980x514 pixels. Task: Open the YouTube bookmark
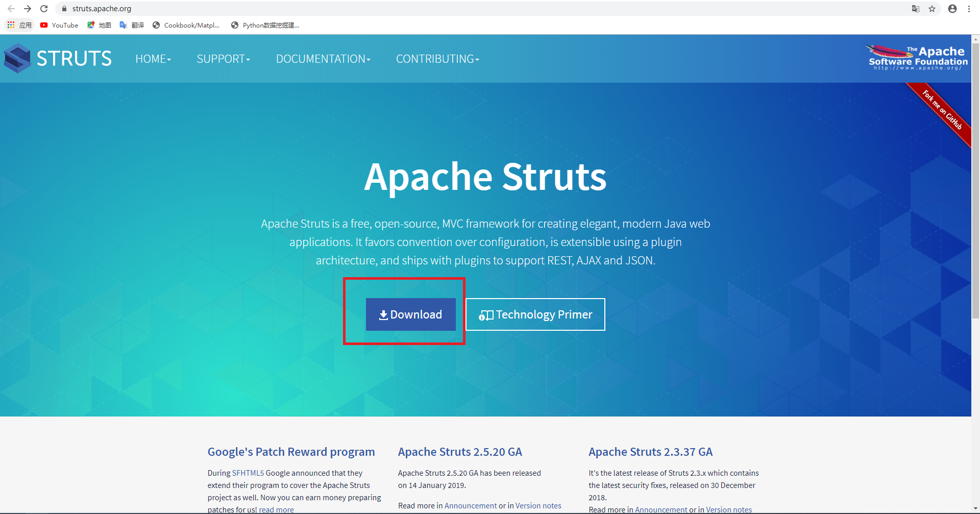pyautogui.click(x=59, y=25)
